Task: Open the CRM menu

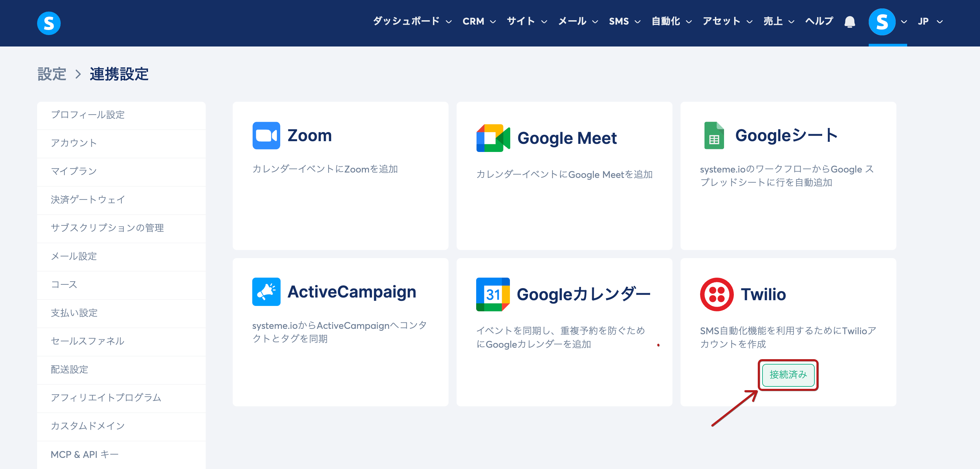Action: pos(473,21)
